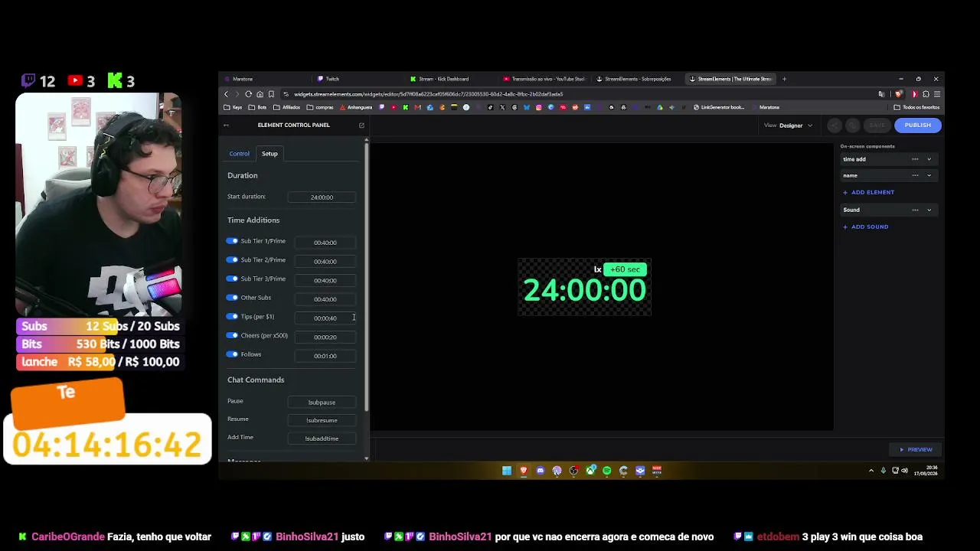Edit the Start duration field
Viewport: 980px width, 551px height.
pos(322,197)
